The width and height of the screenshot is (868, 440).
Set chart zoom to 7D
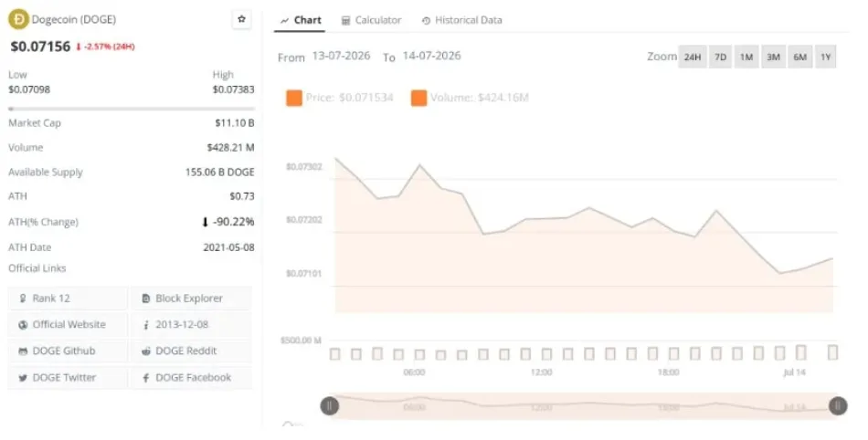click(720, 57)
